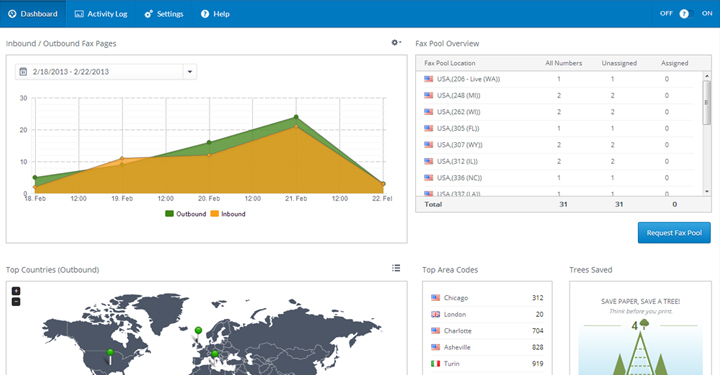Click the fax pool table scroll down arrow

pos(707,191)
